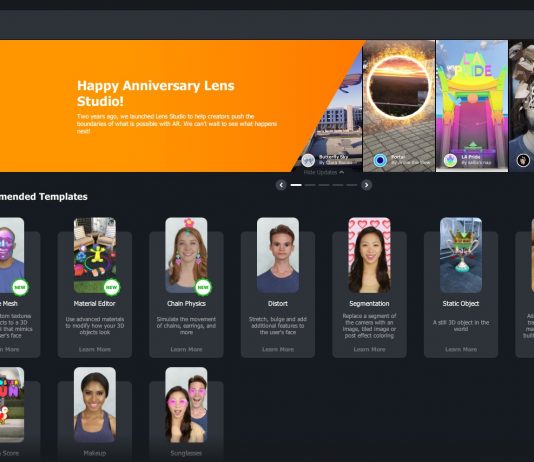Open the Sunglasses template image
This screenshot has width=534, height=462.
click(186, 404)
